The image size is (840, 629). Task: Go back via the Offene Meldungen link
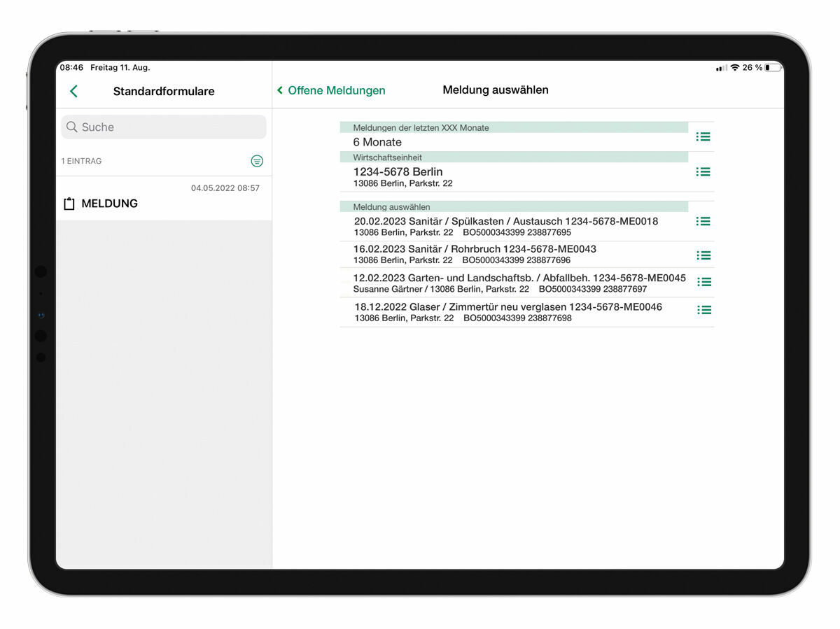tap(330, 90)
